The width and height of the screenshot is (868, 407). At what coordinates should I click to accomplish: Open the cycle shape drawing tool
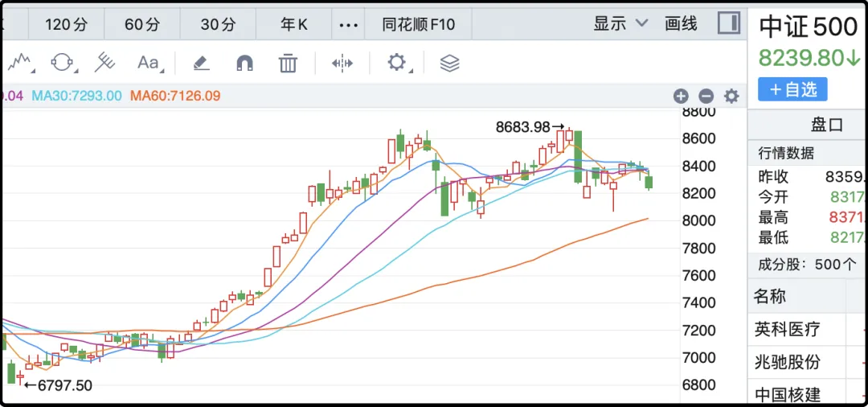(63, 62)
